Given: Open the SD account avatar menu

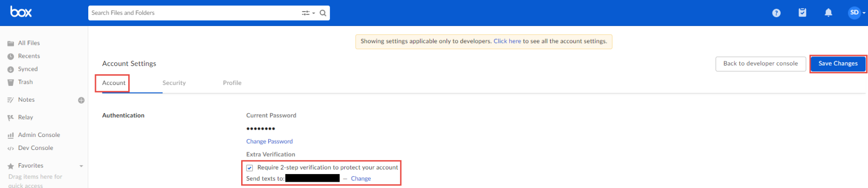Looking at the screenshot, I should (856, 13).
